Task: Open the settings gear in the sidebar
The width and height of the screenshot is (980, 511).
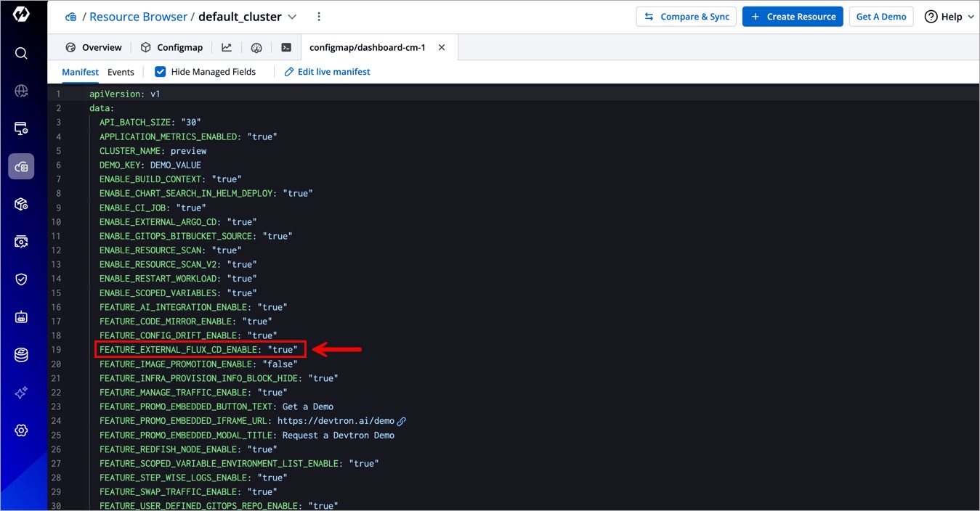Action: click(x=21, y=430)
